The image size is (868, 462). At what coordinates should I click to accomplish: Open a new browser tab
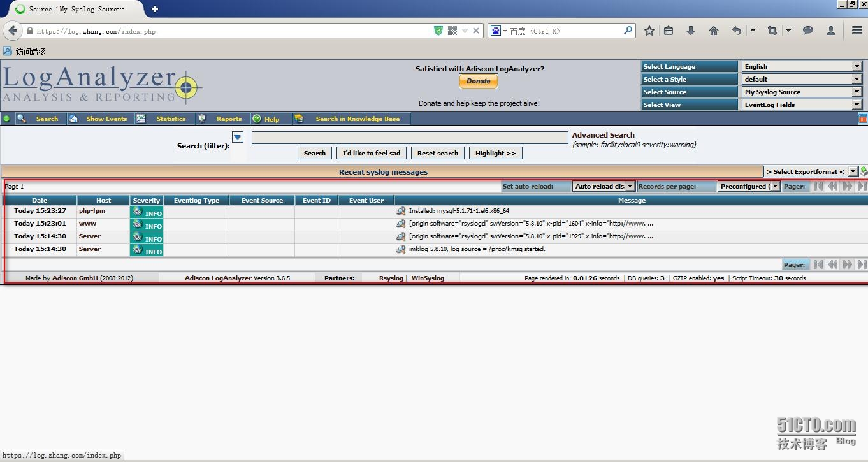[x=155, y=9]
